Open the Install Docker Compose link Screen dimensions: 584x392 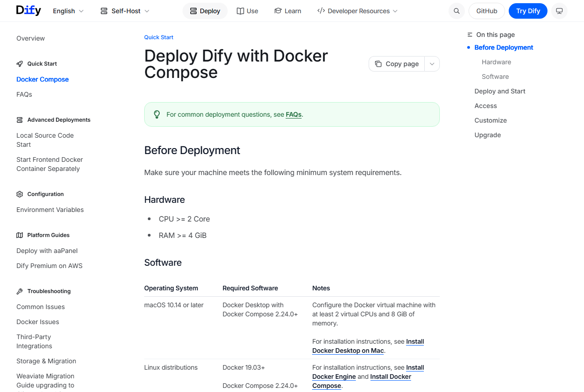pos(362,381)
